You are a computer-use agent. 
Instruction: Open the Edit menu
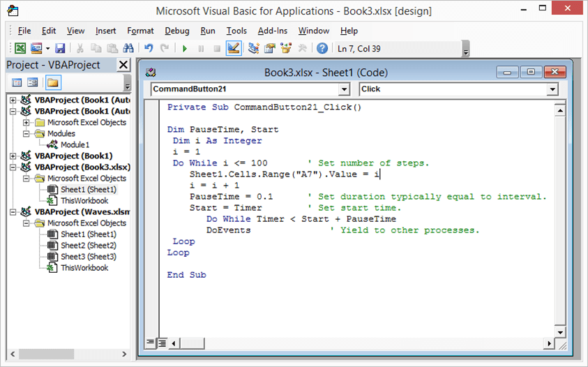pos(49,31)
